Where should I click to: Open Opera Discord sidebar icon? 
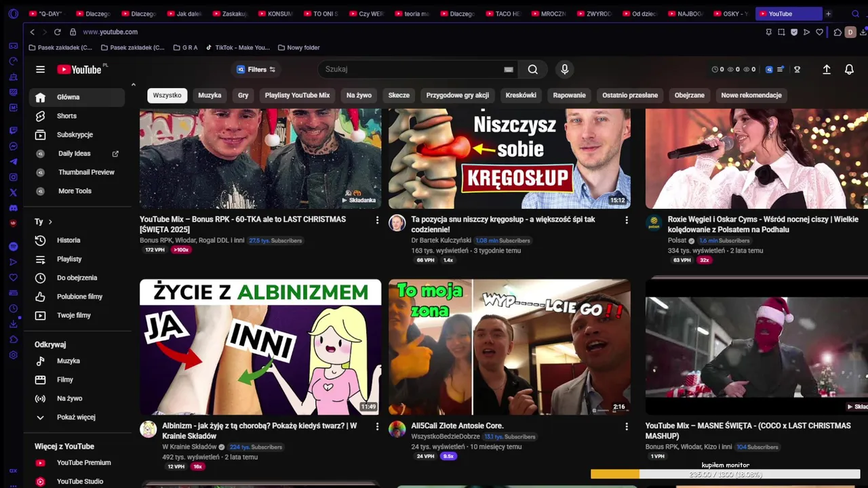(13, 209)
